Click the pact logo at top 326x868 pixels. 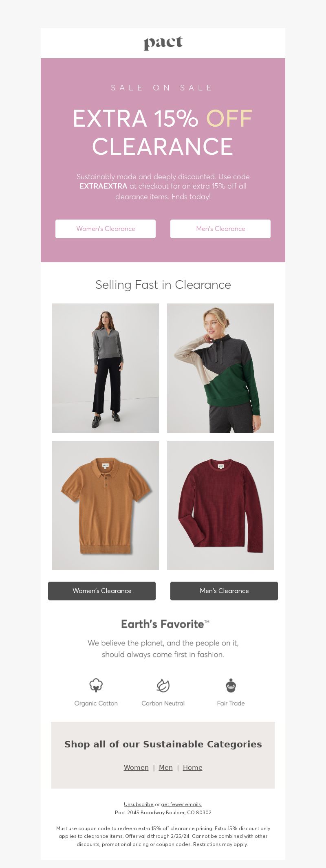pos(163,43)
